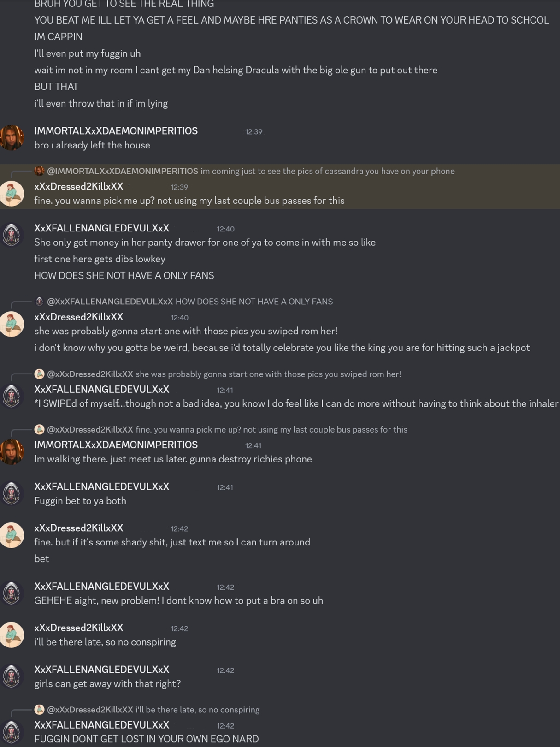Click username XxXFALLENANGLEDEVULXxX above "FUGGIN DONT GET LOST"
Screen dimensions: 560x747
(x=101, y=725)
